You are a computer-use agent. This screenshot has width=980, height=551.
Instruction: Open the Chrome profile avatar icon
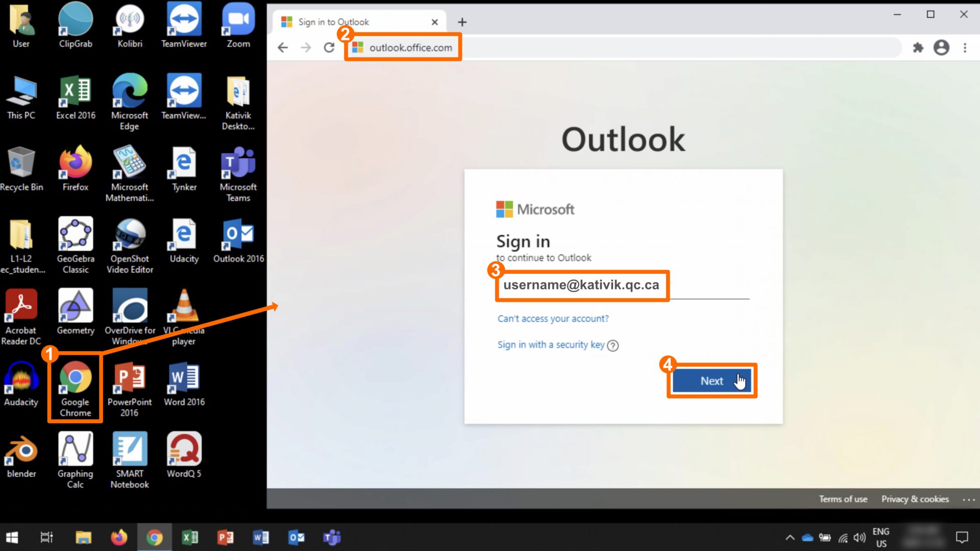click(x=941, y=47)
